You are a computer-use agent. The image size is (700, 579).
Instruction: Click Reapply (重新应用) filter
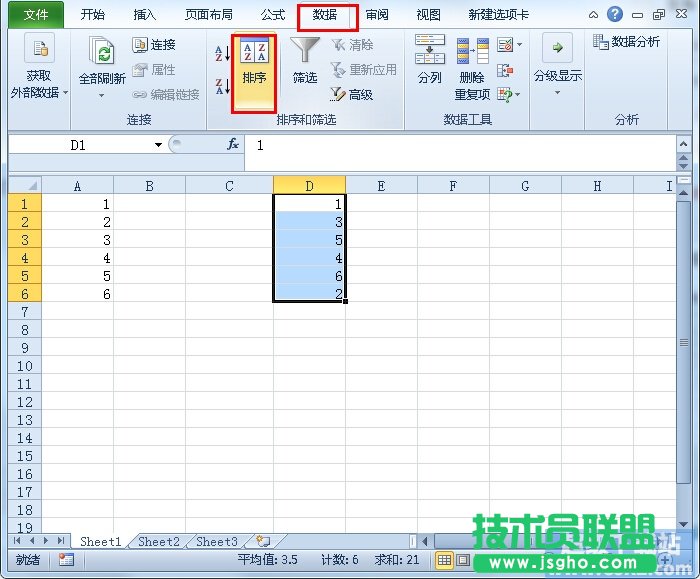click(363, 70)
